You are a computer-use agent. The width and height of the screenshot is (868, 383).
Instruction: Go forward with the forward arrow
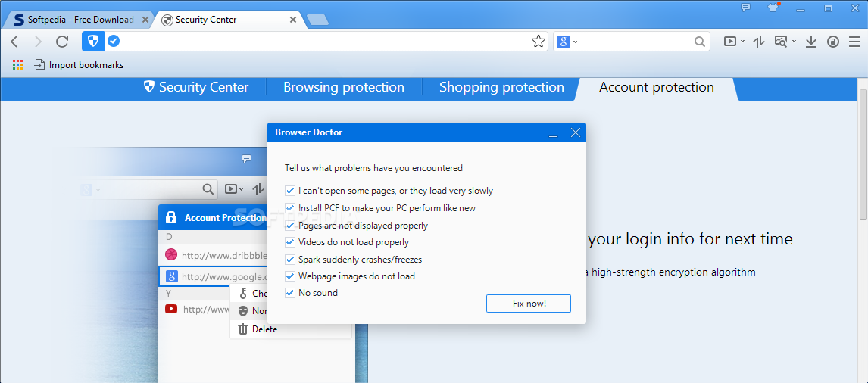[x=38, y=42]
